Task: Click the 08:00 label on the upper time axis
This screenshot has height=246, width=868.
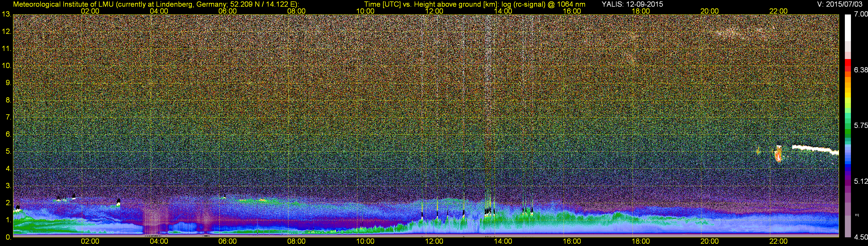Action: point(297,11)
